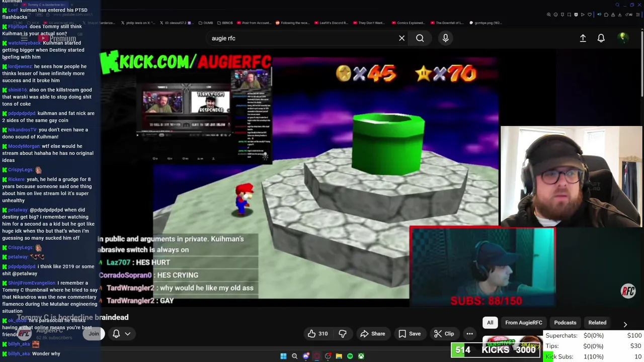Open 'gcmtqw.png' bookmark
The height and width of the screenshot is (362, 644).
[x=486, y=23]
